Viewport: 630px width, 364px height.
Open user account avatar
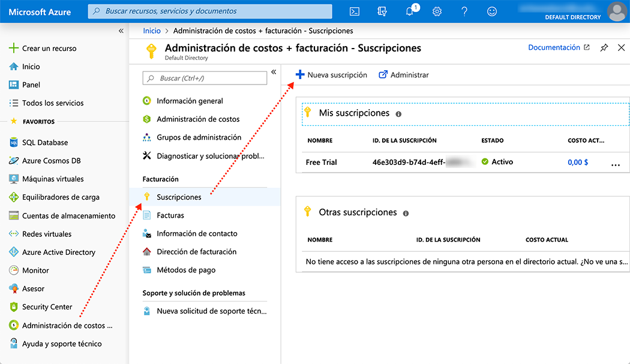pos(617,11)
